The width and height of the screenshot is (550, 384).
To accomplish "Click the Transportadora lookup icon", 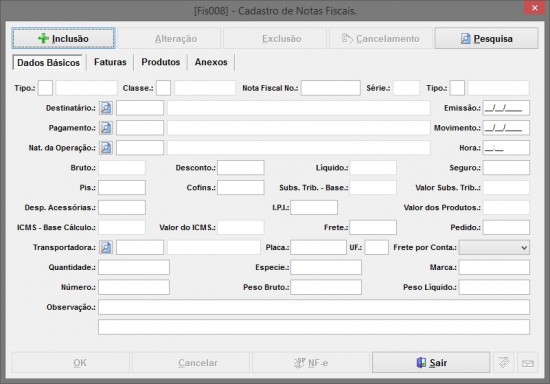I will pyautogui.click(x=106, y=247).
